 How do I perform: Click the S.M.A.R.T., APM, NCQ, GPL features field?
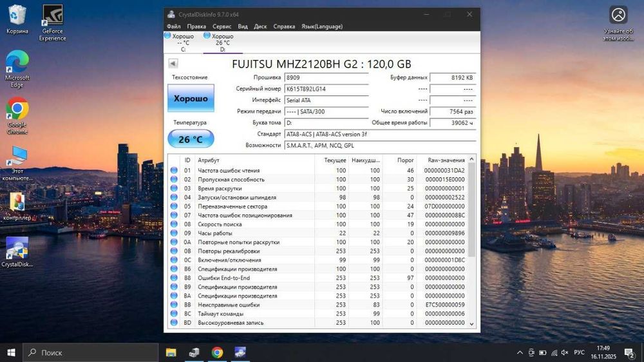tap(380, 146)
